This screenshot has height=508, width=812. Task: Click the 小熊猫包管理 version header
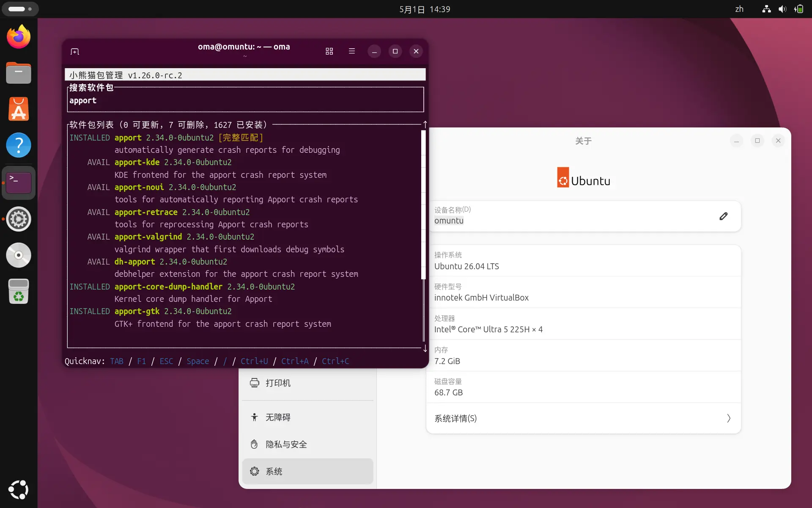point(245,75)
